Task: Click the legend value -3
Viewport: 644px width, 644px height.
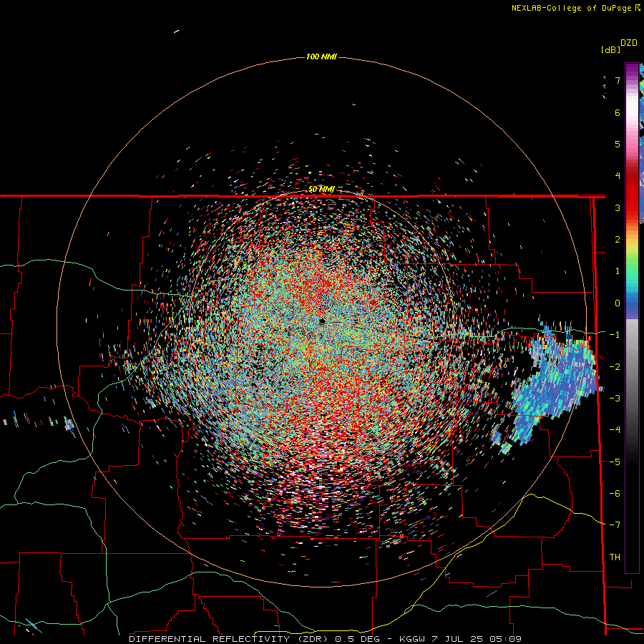Action: pos(615,399)
